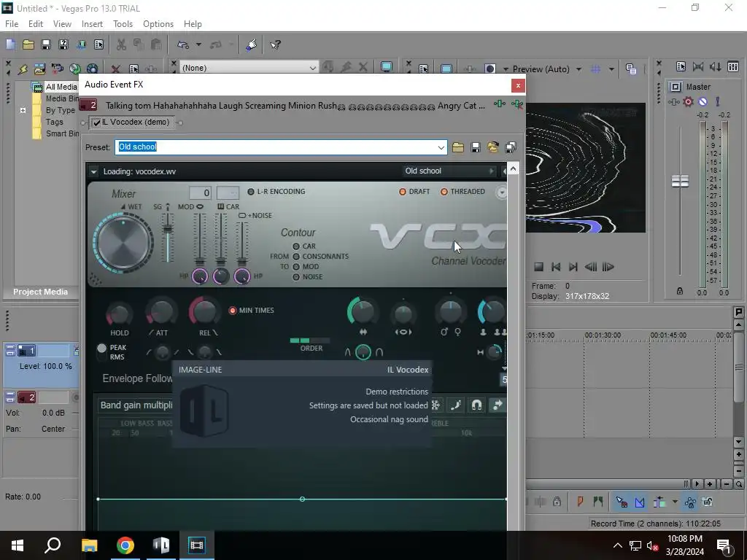The width and height of the screenshot is (747, 560).
Task: Click the Plug-In Chain icon in FX dialog
Action: tap(499, 104)
